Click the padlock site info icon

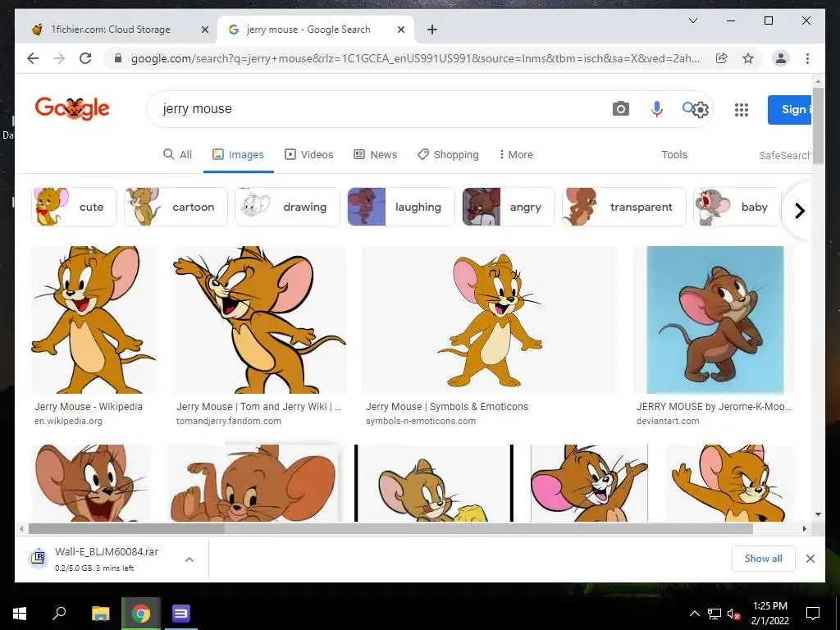coord(118,58)
